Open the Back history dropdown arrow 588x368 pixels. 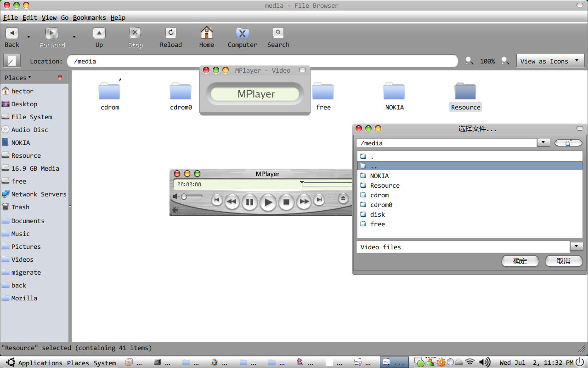(x=28, y=37)
